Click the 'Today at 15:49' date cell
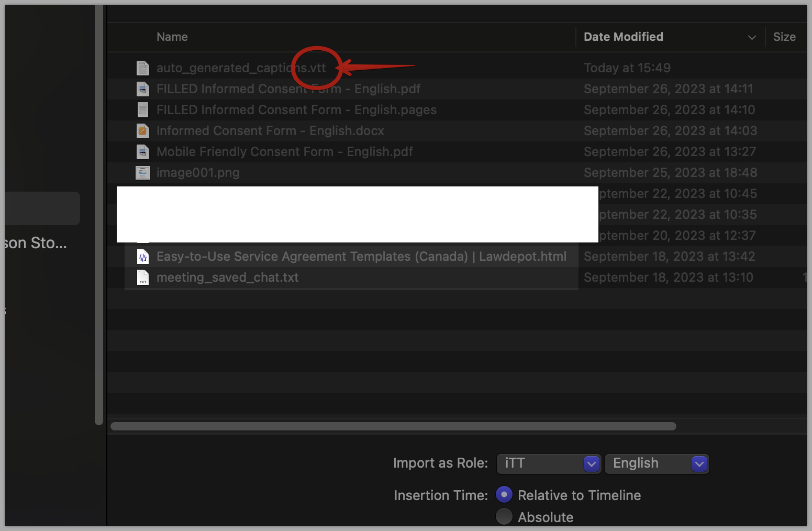812x531 pixels. pos(627,68)
